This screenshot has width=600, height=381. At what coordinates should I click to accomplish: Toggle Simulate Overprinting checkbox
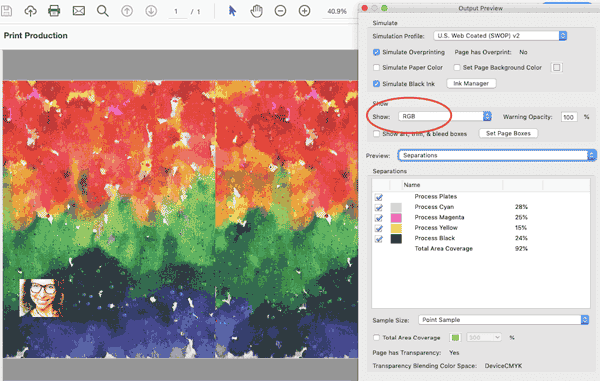[x=377, y=52]
